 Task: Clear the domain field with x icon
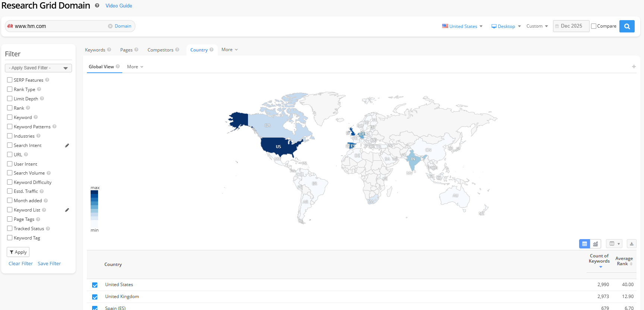point(110,26)
